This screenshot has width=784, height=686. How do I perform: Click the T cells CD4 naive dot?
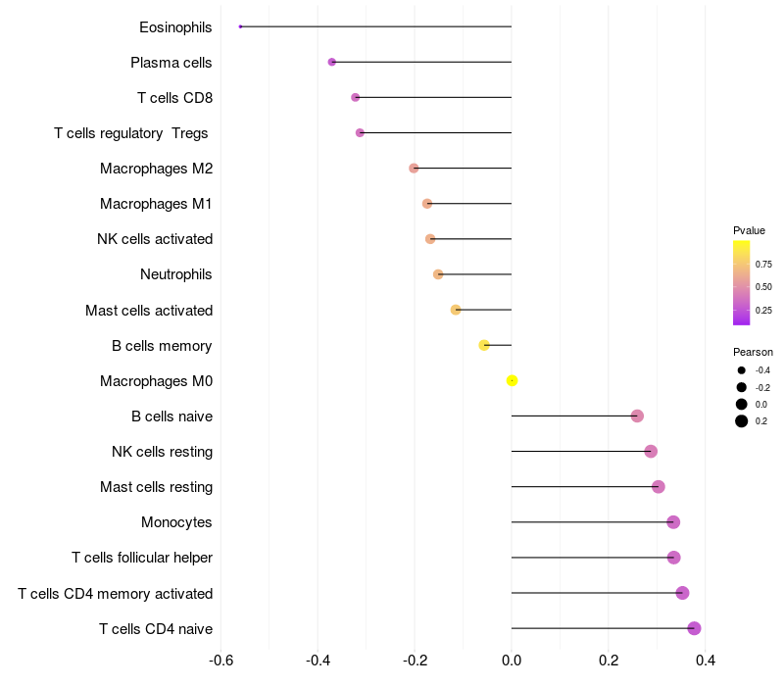coord(694,628)
